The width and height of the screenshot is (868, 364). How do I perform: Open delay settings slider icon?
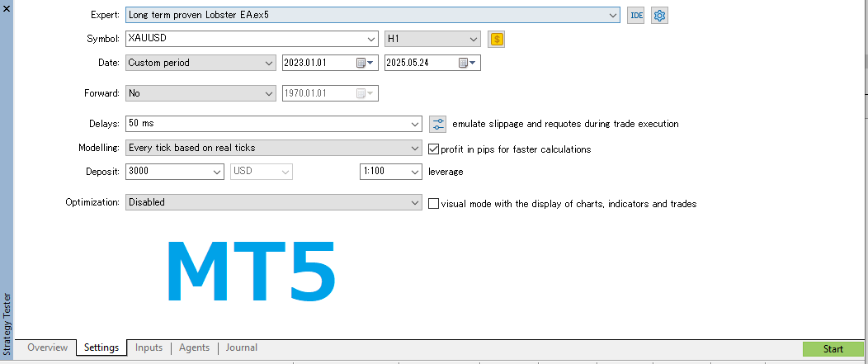438,124
